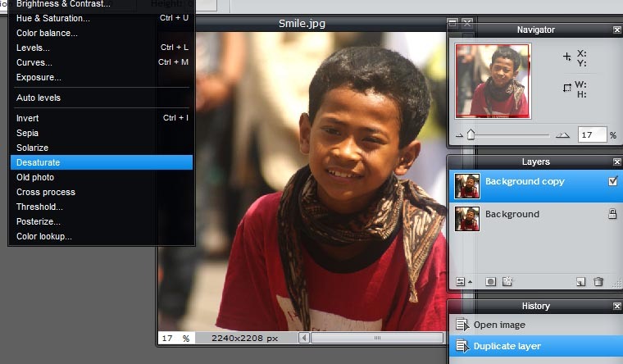Close the Navigator panel
623x364 pixels.
(616, 30)
